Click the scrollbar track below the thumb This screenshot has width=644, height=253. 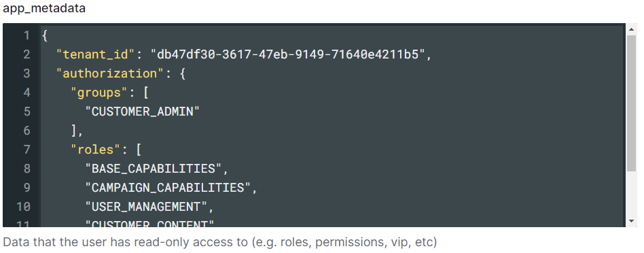coord(631,195)
